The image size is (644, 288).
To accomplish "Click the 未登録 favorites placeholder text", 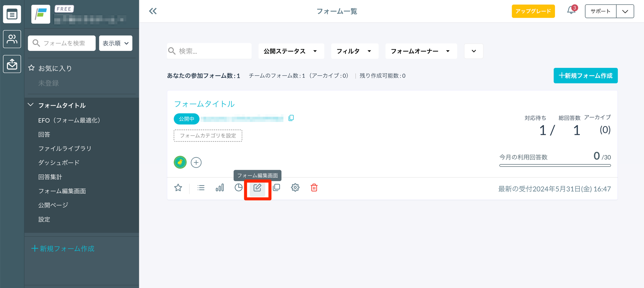I will (x=49, y=83).
